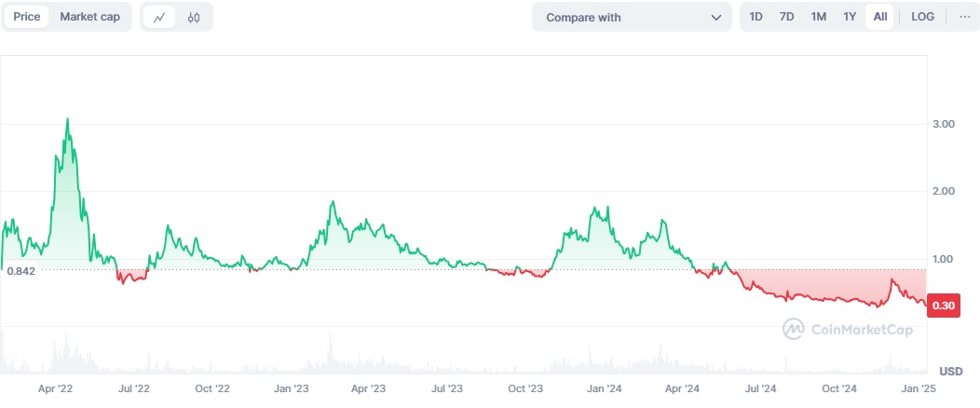Set the time range to 7D
The image size is (980, 408).
[x=786, y=17]
